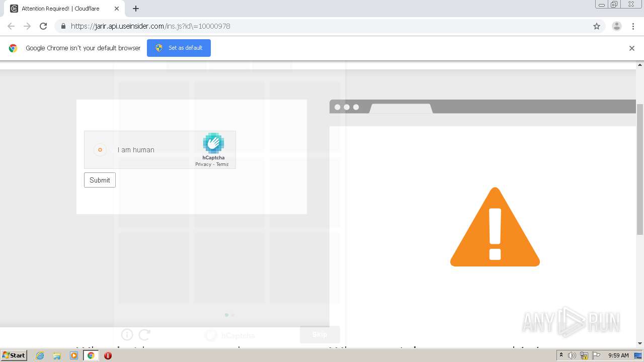Image resolution: width=644 pixels, height=362 pixels.
Task: Click the faded hCaptcha Skip button
Action: [320, 334]
